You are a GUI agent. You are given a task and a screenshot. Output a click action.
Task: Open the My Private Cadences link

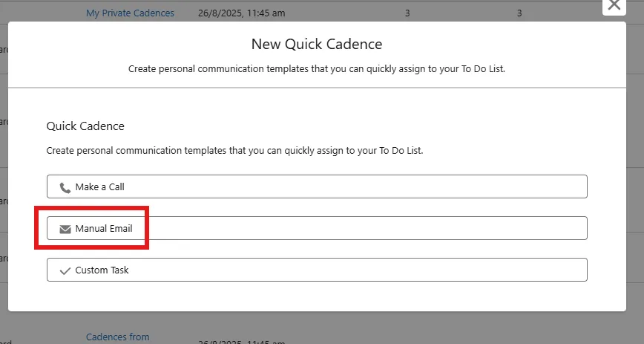click(130, 13)
